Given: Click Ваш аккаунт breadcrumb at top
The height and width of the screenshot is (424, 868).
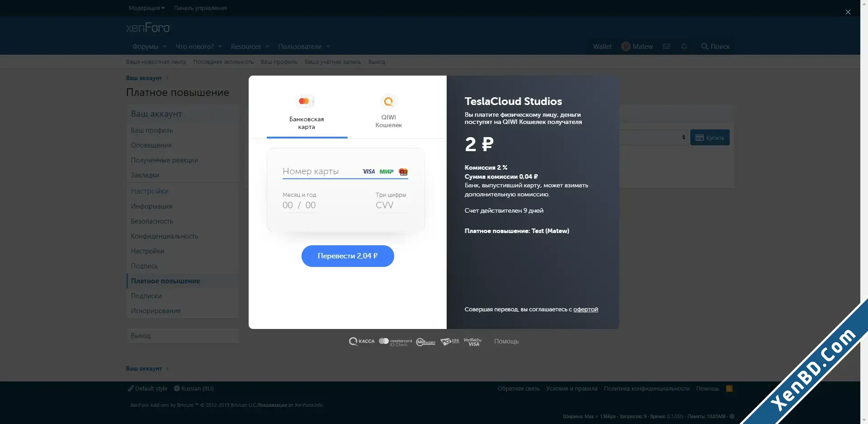Looking at the screenshot, I should tap(144, 78).
